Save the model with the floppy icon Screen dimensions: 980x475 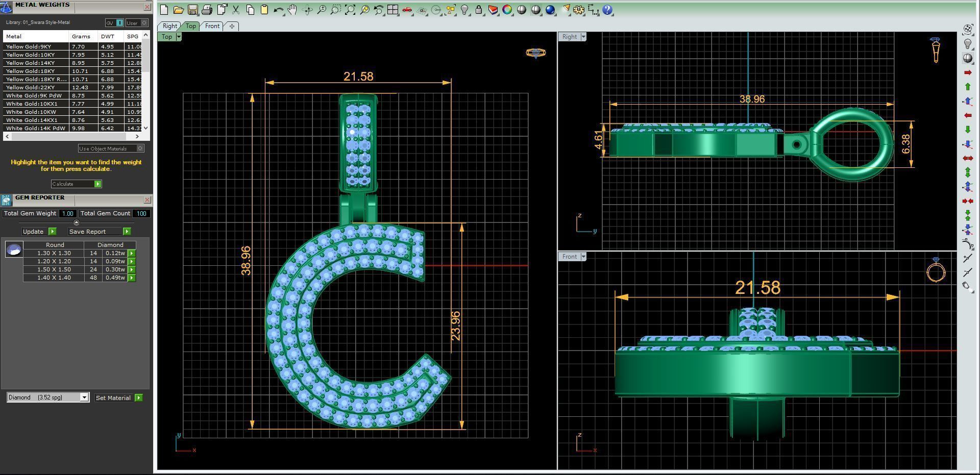coord(193,10)
